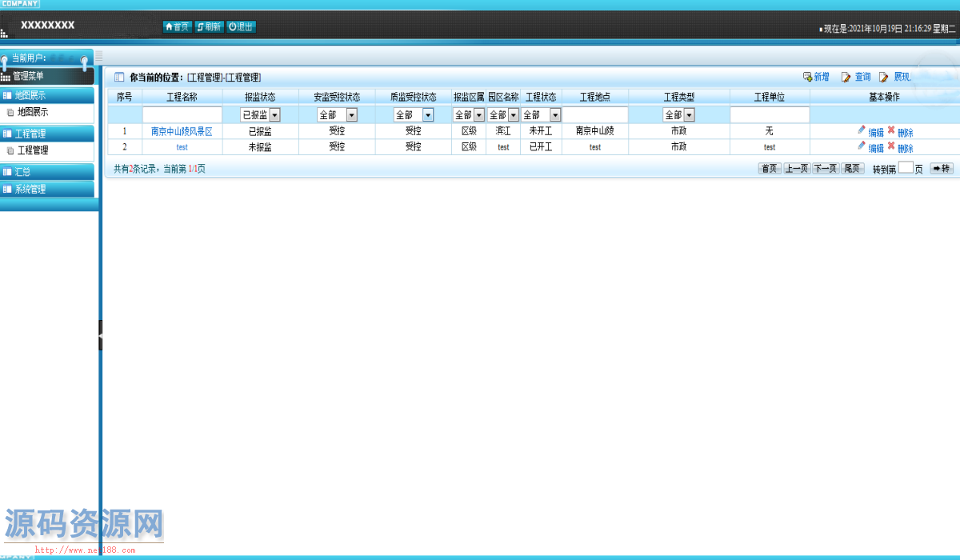
Task: Open the 工程类型 filter dropdown
Action: coord(678,115)
